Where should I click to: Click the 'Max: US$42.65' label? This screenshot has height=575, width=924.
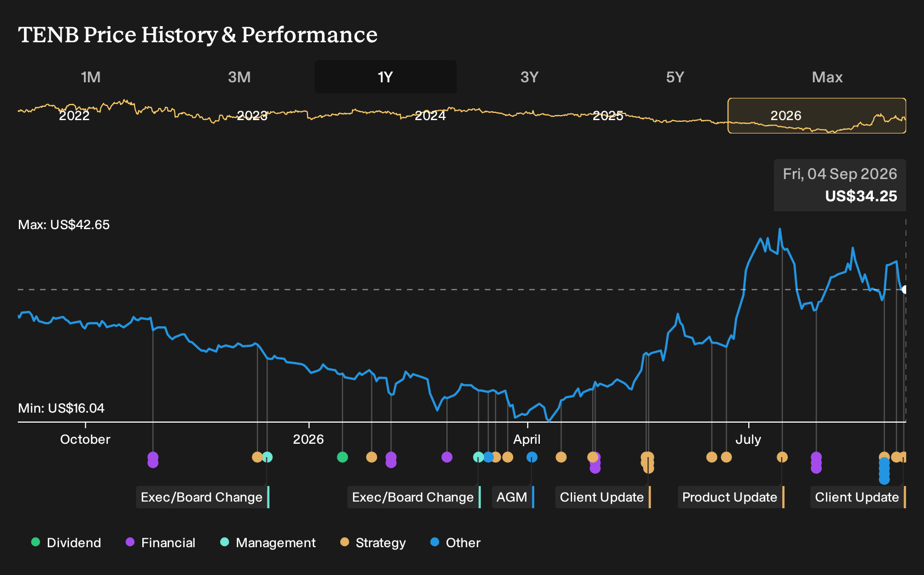[64, 225]
